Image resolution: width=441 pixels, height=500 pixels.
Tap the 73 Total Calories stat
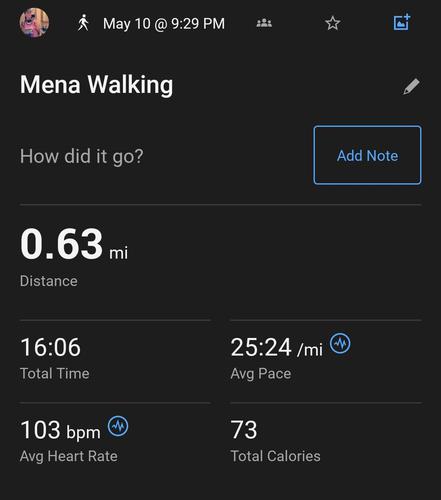275,441
